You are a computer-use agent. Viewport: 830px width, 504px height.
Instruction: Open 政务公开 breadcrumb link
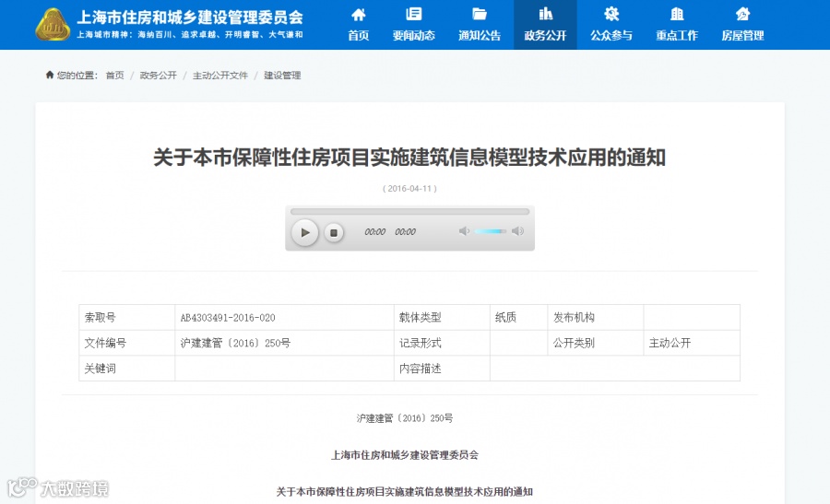coord(159,76)
